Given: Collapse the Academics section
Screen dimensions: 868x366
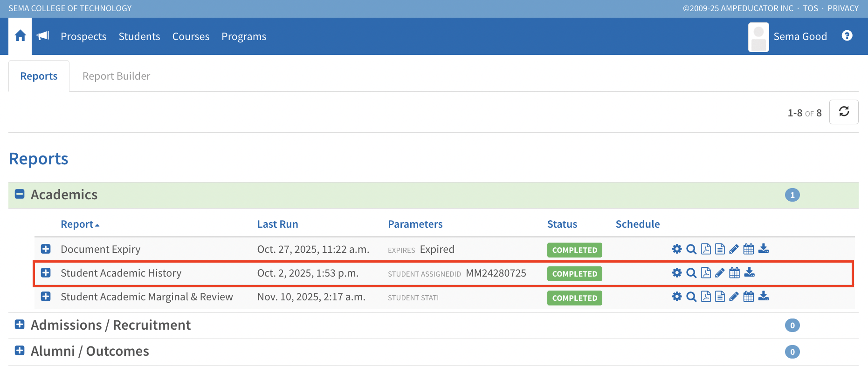Looking at the screenshot, I should (20, 194).
